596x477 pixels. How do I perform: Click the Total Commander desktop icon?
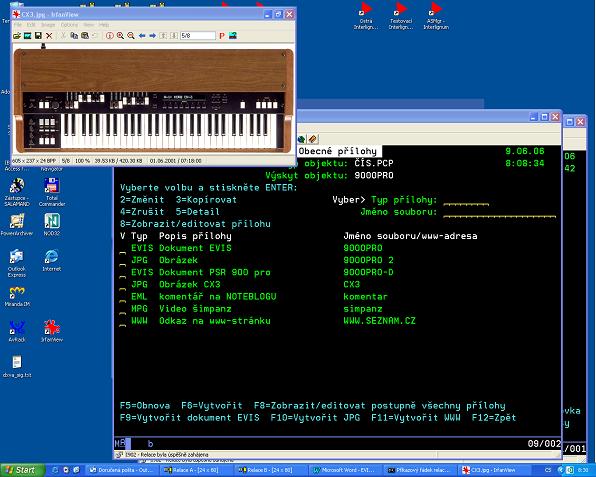pos(52,192)
